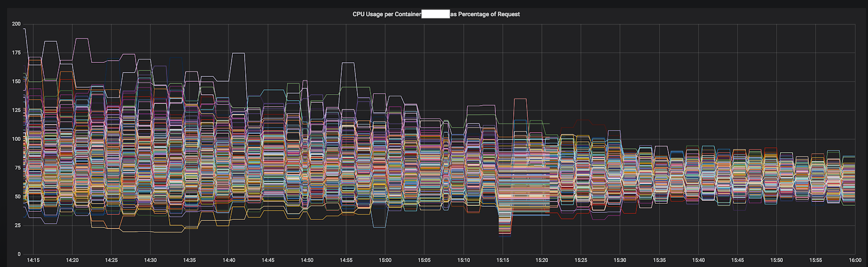Click the 14:55 time axis label
The height and width of the screenshot is (267, 868).
[x=346, y=261]
